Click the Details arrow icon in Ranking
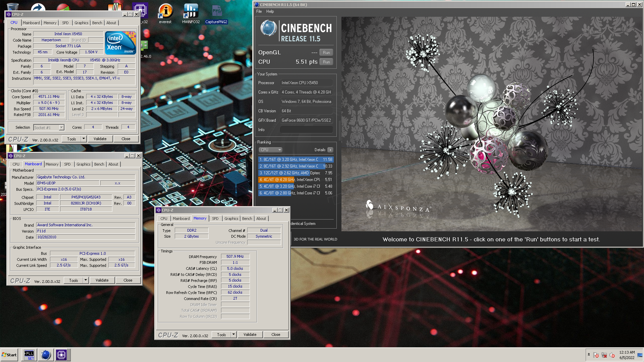The height and width of the screenshot is (362, 644). [330, 150]
